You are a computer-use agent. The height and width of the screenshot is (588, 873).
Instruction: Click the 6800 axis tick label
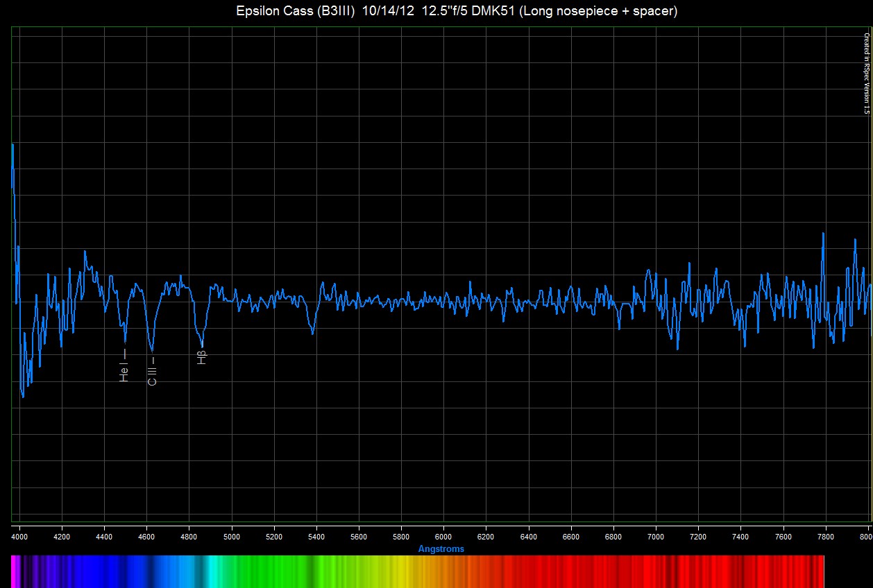613,537
